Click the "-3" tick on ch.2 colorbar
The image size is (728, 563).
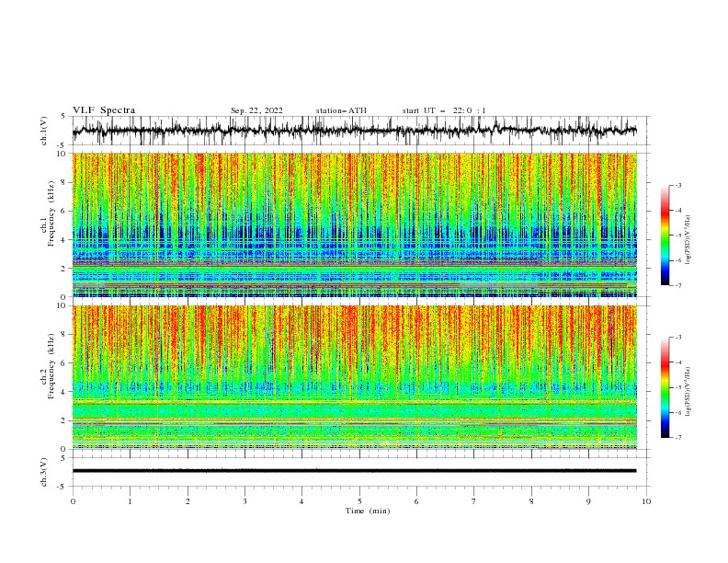pyautogui.click(x=678, y=338)
